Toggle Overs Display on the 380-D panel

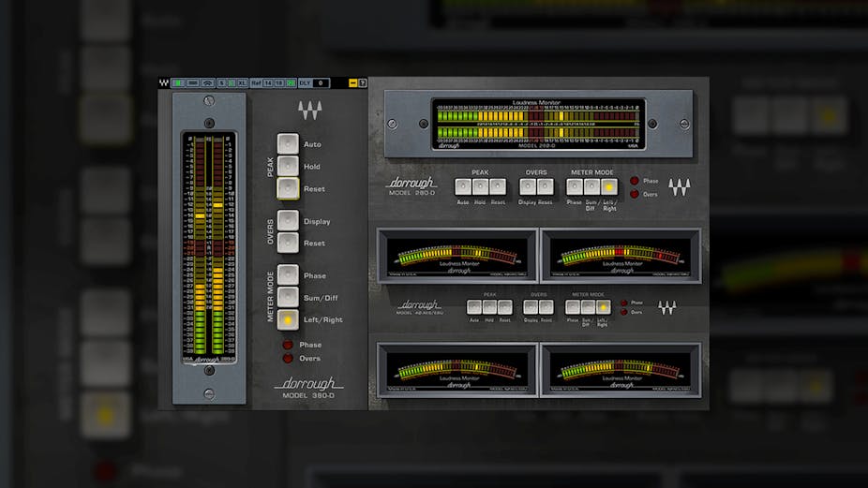pyautogui.click(x=288, y=222)
